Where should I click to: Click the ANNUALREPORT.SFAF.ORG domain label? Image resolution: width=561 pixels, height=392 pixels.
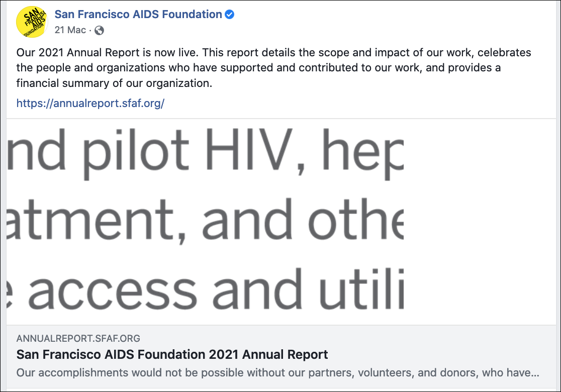pyautogui.click(x=78, y=338)
